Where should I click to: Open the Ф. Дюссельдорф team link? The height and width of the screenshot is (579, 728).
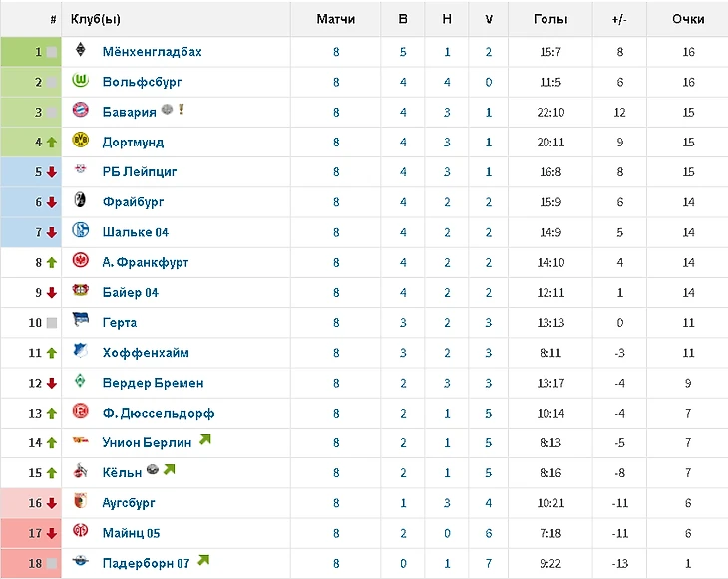click(x=158, y=413)
